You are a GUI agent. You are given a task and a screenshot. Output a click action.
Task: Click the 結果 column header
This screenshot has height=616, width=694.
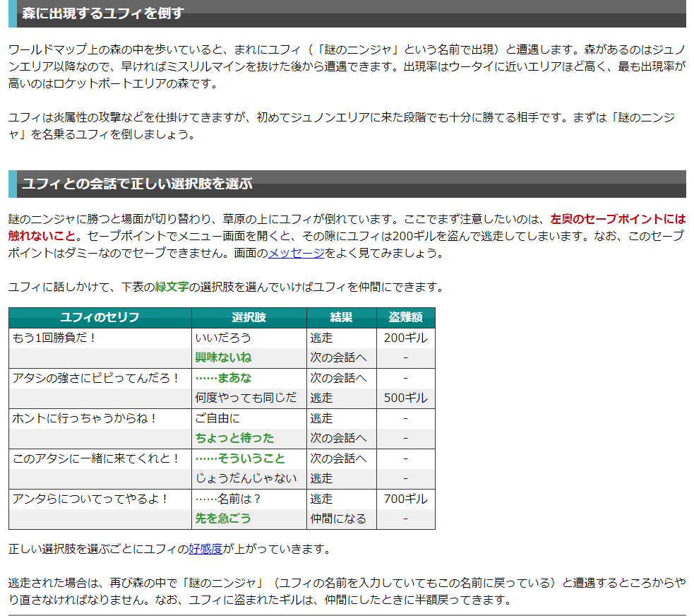[341, 317]
